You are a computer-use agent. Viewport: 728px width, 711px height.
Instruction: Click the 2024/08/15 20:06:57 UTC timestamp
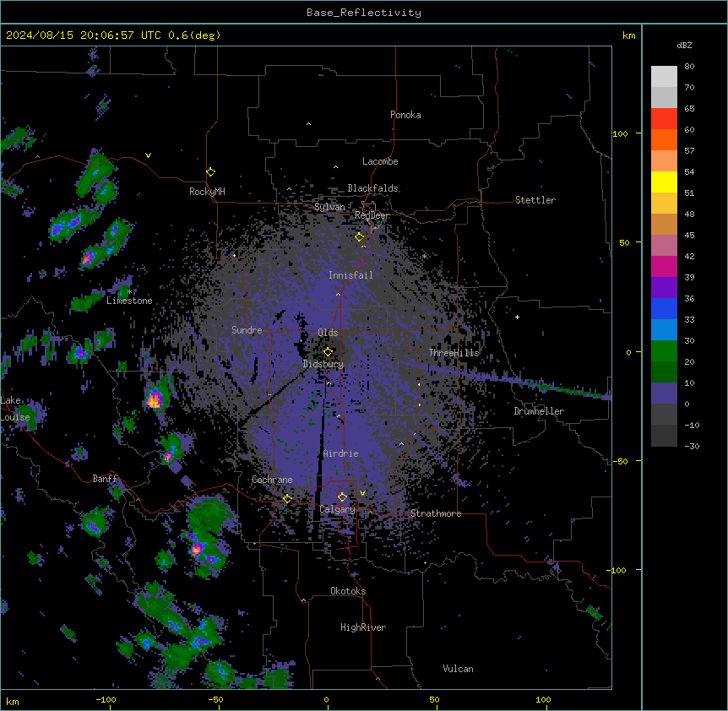(x=84, y=35)
